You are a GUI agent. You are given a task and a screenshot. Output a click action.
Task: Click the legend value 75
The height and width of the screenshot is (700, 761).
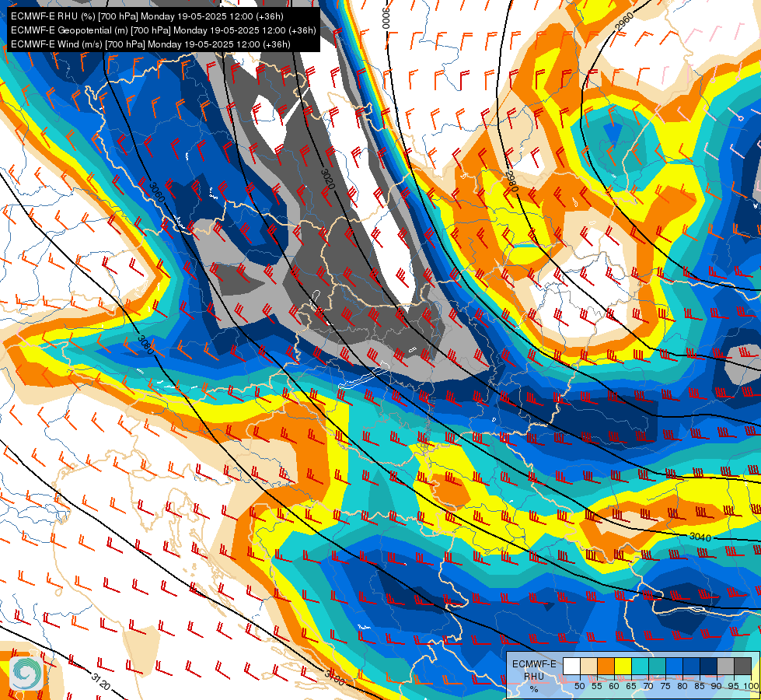665,686
